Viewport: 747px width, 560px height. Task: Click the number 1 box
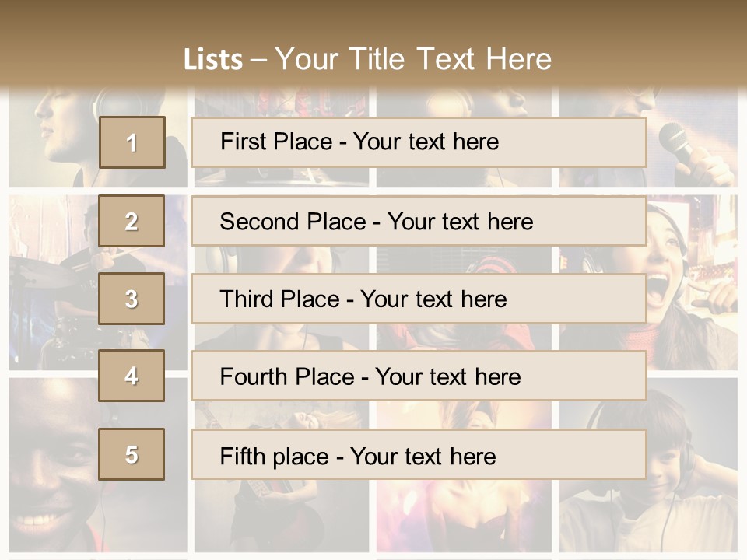pyautogui.click(x=132, y=142)
